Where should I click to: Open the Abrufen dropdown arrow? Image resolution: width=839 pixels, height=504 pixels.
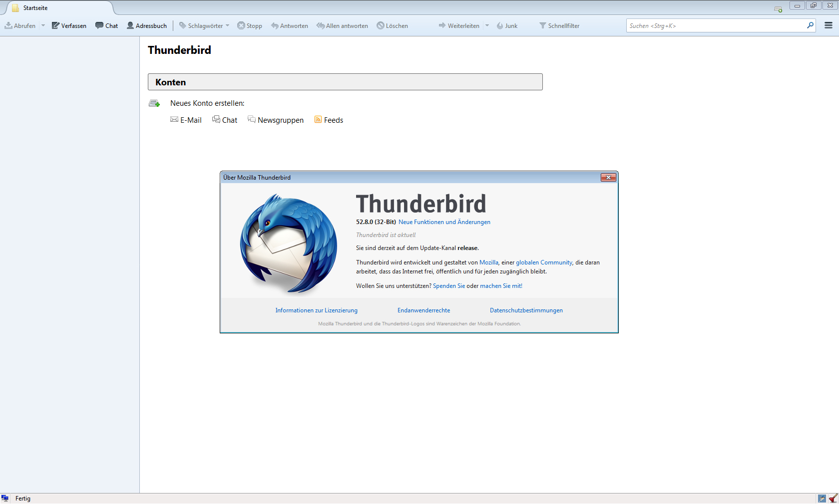[x=43, y=26]
